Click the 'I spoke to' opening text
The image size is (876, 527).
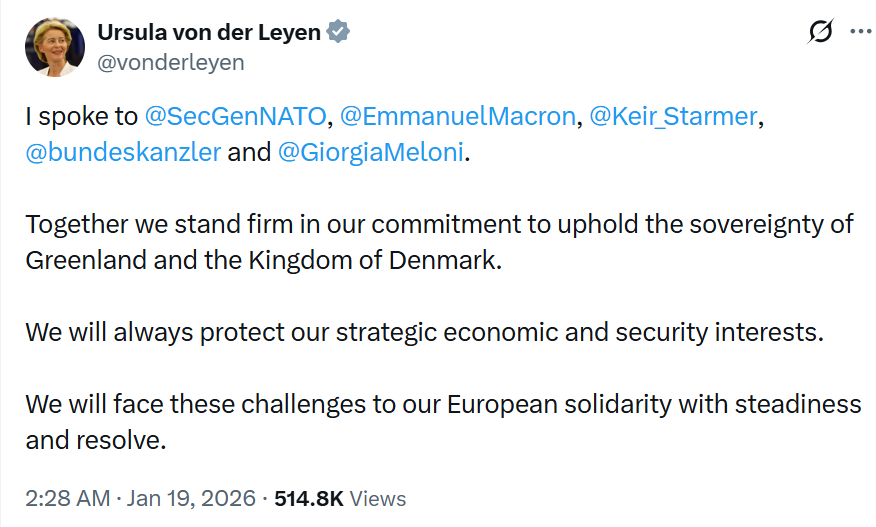pyautogui.click(x=81, y=116)
